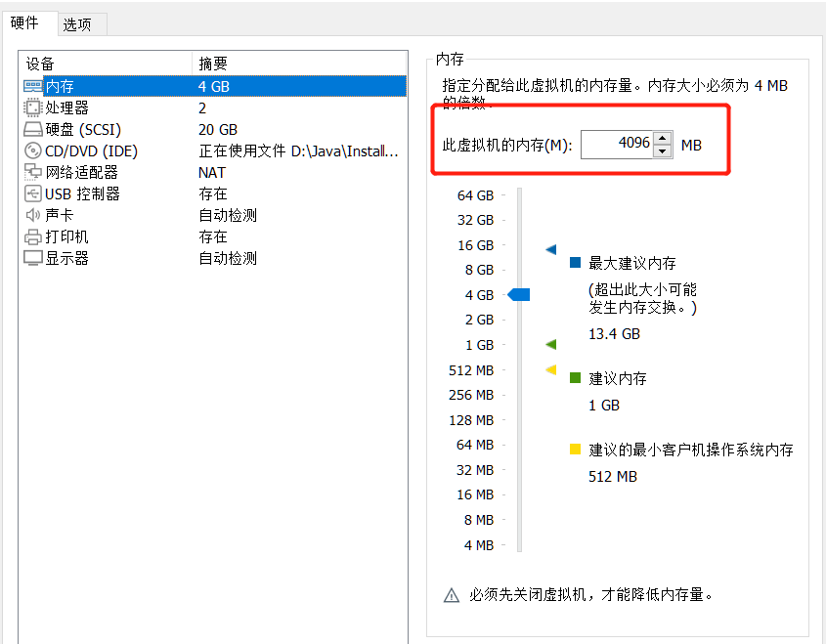826x644 pixels.
Task: Click the 打印机 printer icon
Action: [32, 236]
